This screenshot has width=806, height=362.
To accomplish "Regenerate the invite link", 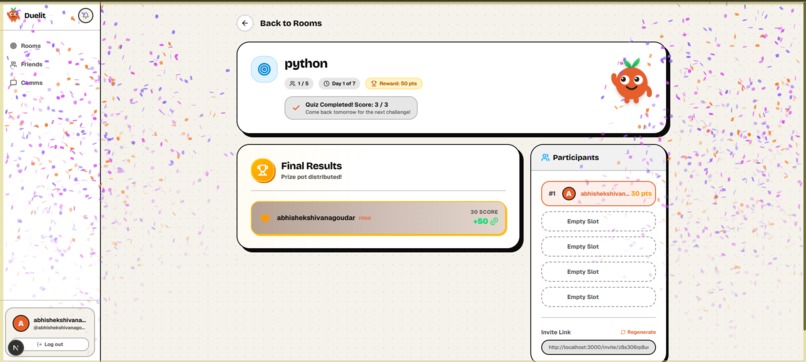I will (x=638, y=332).
